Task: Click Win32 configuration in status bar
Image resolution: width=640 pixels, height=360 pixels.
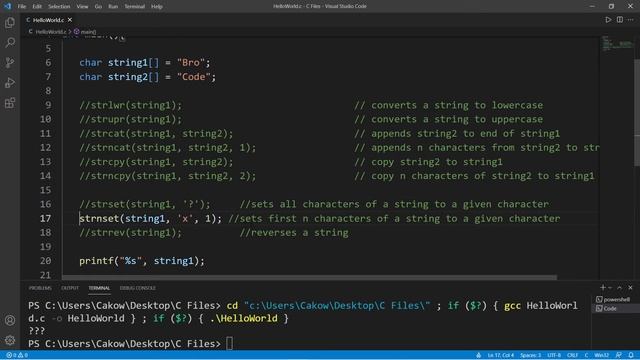Action: [x=602, y=355]
